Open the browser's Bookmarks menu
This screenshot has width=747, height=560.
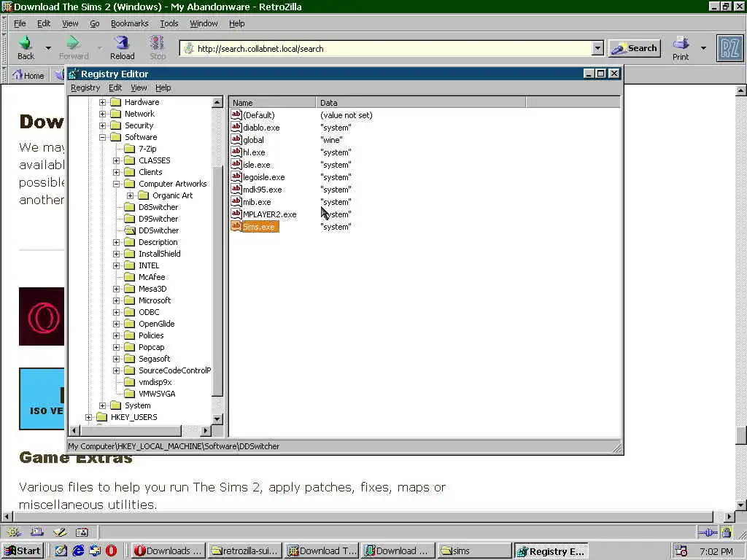(x=130, y=23)
